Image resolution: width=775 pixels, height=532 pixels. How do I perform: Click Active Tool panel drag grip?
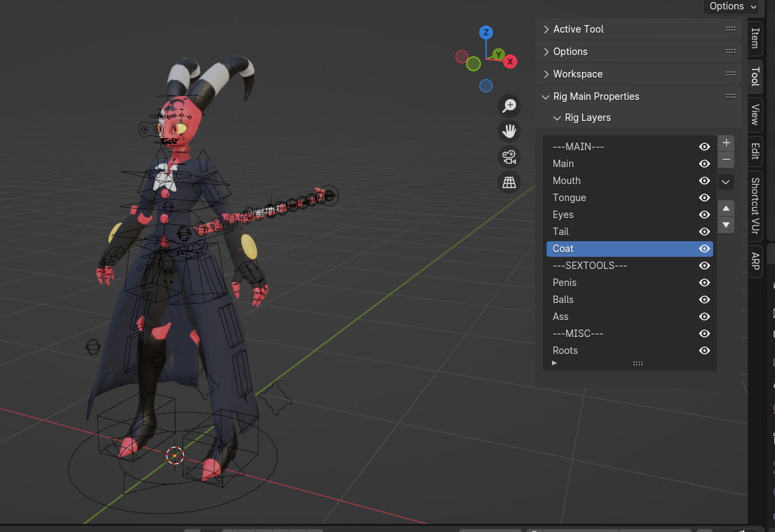[x=731, y=29]
